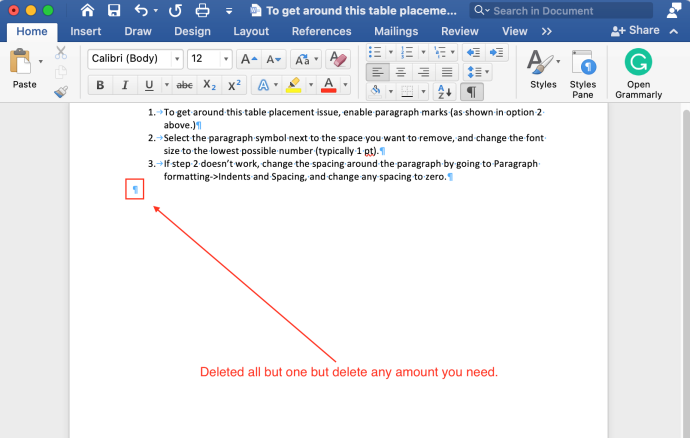690x438 pixels.
Task: Open underline style dropdown arrow
Action: click(x=166, y=85)
